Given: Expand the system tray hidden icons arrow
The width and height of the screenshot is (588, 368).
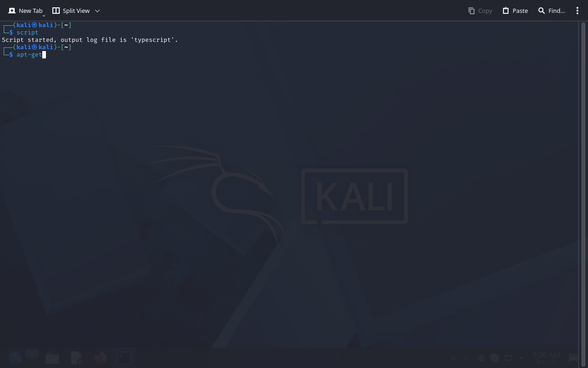Looking at the screenshot, I should click(x=521, y=358).
